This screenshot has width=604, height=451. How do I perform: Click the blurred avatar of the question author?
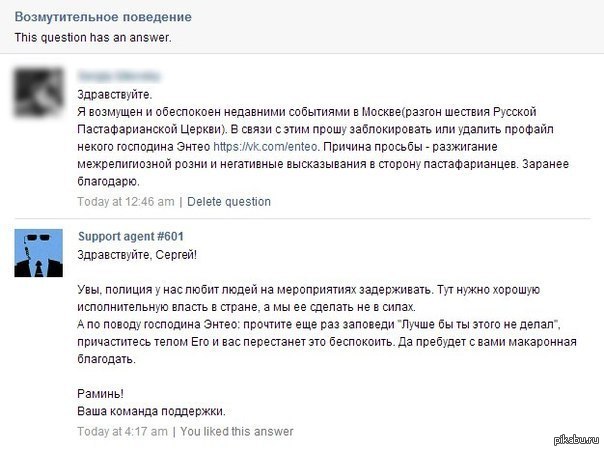click(39, 92)
